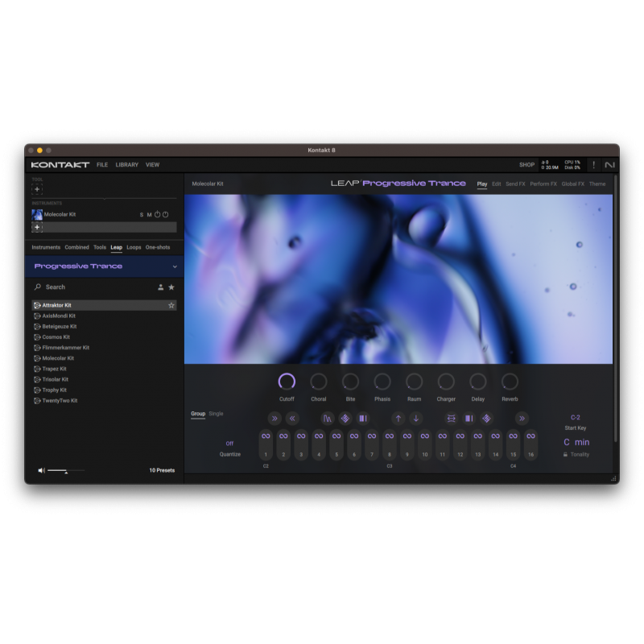Screen dimensions: 644x644
Task: Select the Molecolar Kit preset in list
Action: click(x=105, y=358)
